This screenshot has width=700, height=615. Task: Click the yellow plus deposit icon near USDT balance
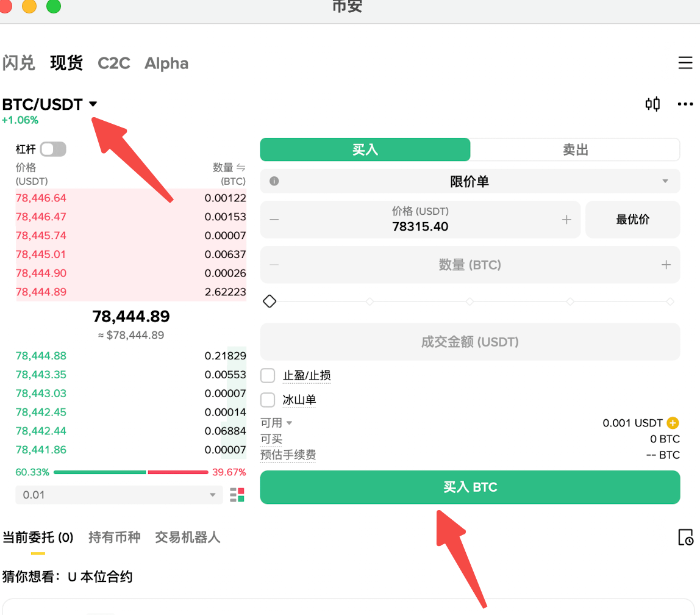click(673, 422)
